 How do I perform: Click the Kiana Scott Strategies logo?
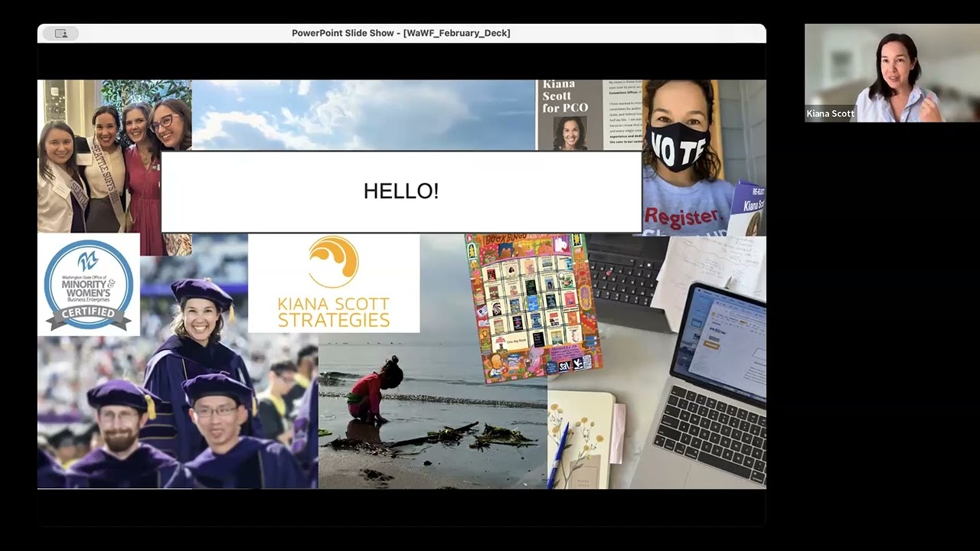click(334, 283)
